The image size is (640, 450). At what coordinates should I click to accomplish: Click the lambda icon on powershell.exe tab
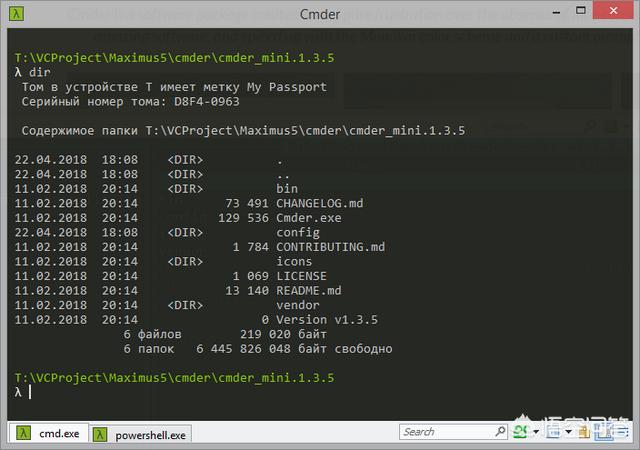(100, 435)
